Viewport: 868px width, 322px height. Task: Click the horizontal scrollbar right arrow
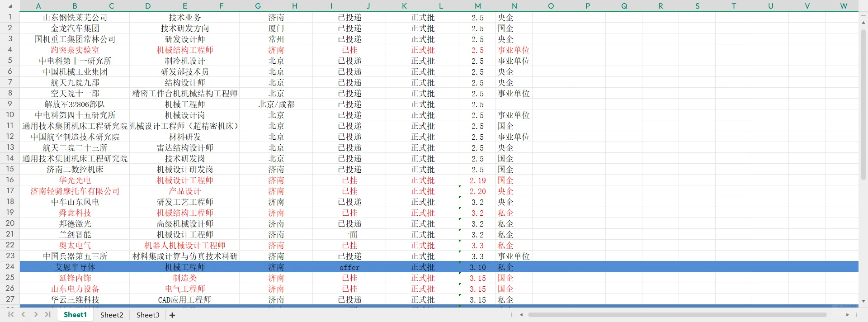tap(847, 315)
